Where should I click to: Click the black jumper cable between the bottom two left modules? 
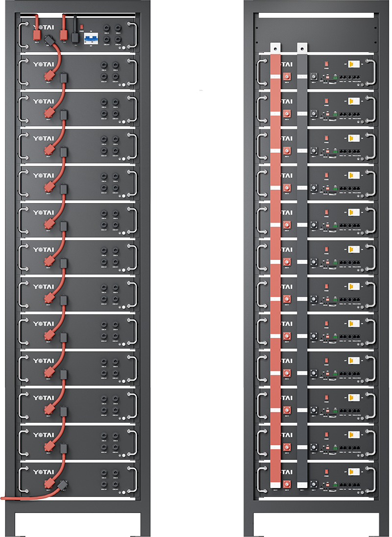pos(63,448)
